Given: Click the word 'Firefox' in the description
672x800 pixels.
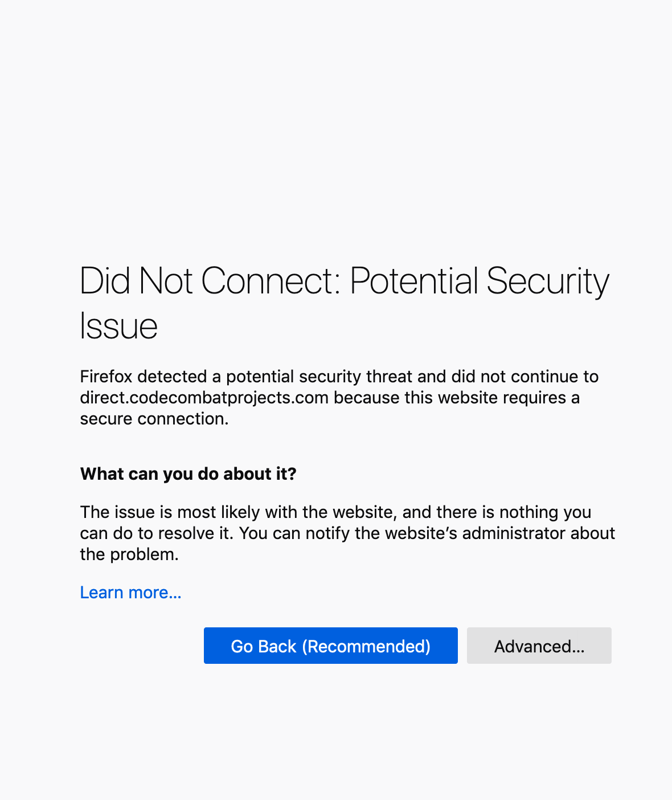Looking at the screenshot, I should click(x=106, y=377).
